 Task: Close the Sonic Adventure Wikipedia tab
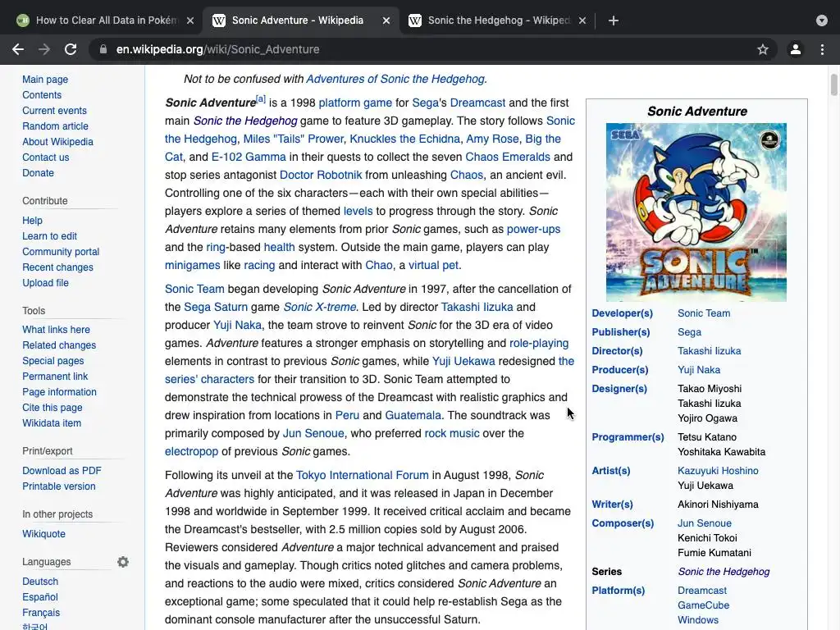point(386,21)
